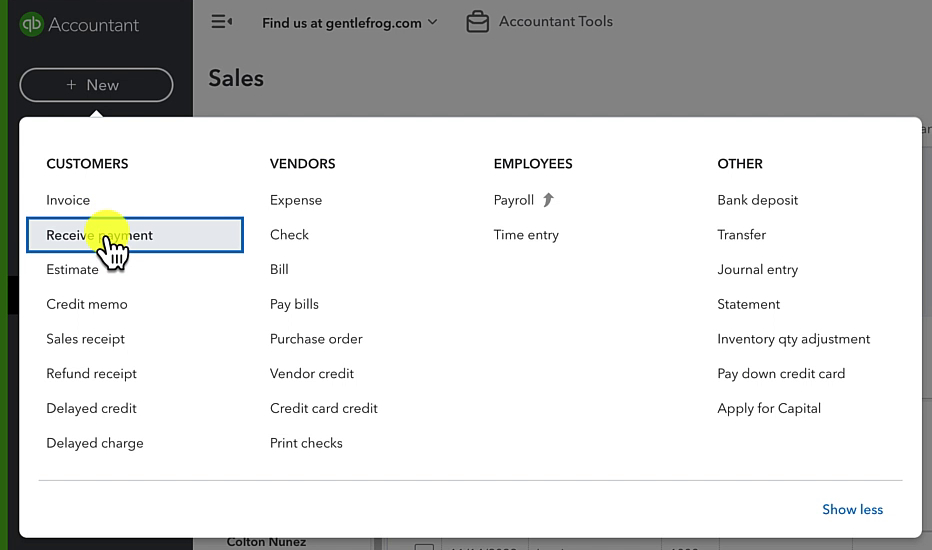The image size is (932, 550).
Task: Click the Payroll upgrade arrow icon
Action: [x=548, y=200]
